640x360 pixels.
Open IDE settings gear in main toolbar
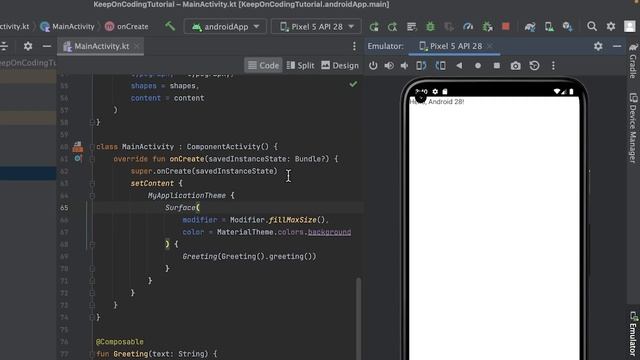coord(611,27)
